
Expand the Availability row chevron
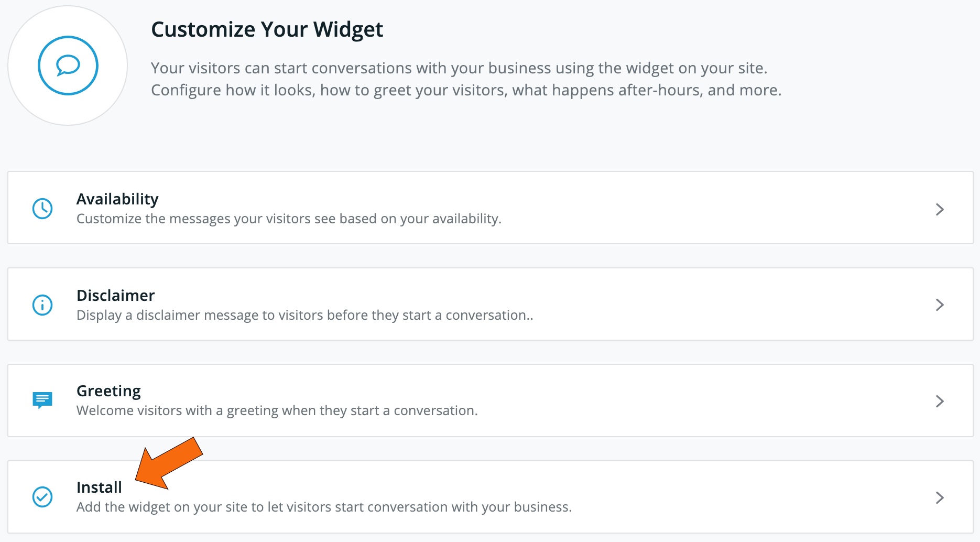(x=940, y=209)
